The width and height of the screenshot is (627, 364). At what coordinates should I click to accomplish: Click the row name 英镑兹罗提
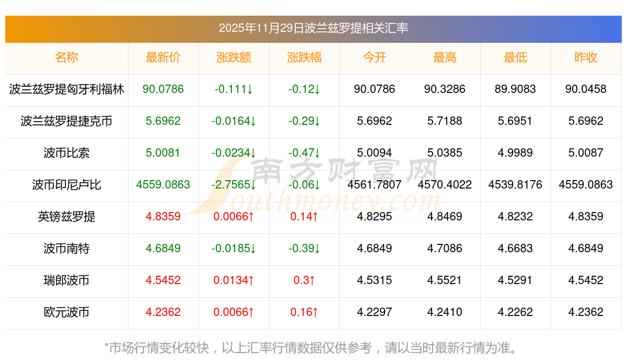[x=67, y=217]
